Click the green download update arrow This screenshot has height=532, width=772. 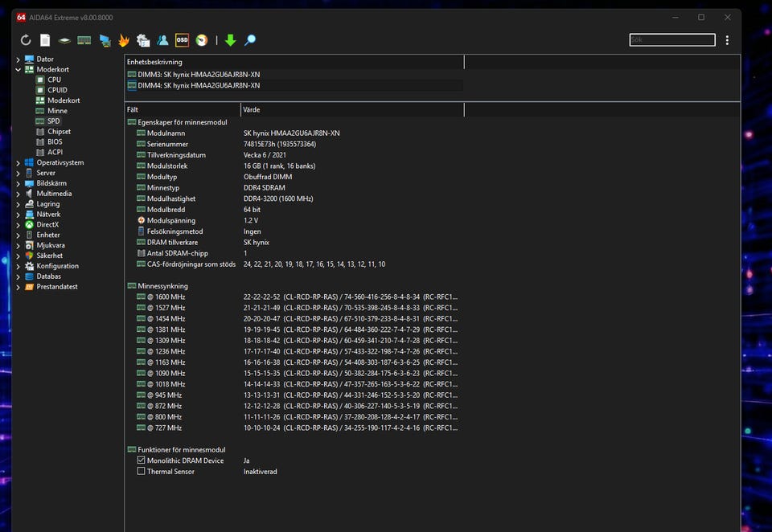(x=230, y=40)
